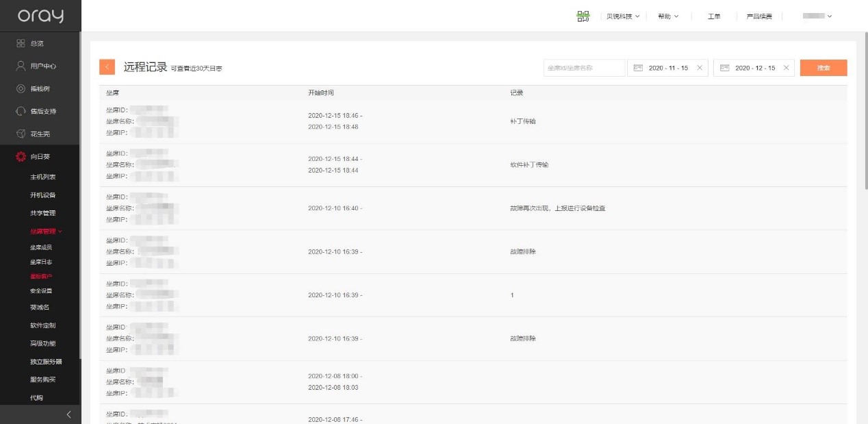
Task: Go back using the orange arrow button
Action: pyautogui.click(x=107, y=66)
